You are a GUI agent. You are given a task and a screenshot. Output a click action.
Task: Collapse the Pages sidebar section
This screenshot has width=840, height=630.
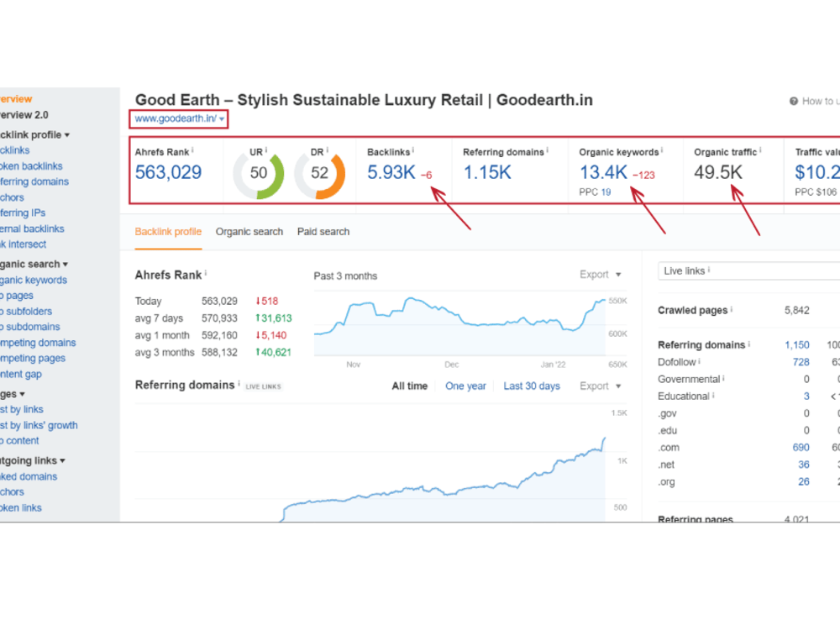point(13,394)
